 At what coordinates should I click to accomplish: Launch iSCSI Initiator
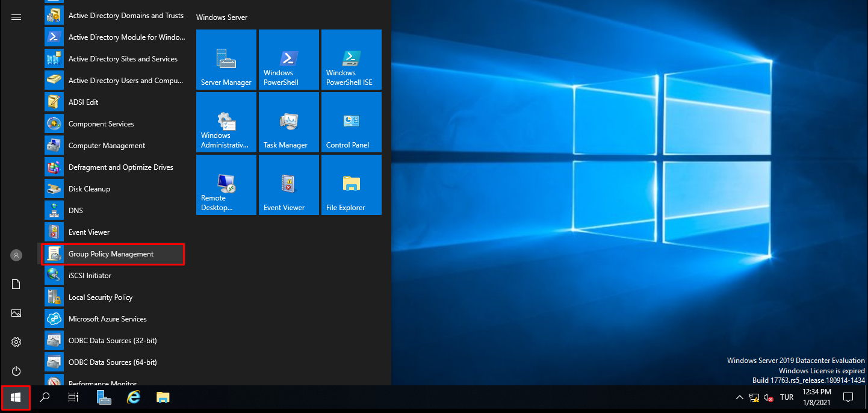pyautogui.click(x=114, y=276)
